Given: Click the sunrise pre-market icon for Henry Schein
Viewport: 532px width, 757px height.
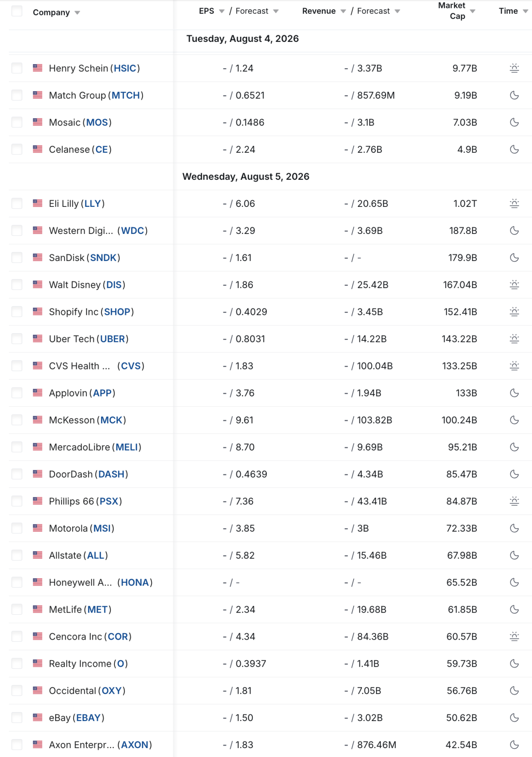Looking at the screenshot, I should 514,68.
